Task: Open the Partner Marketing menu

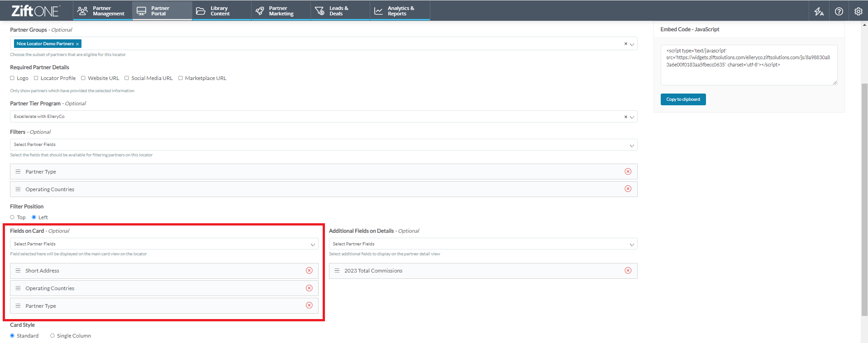Action: [x=281, y=11]
